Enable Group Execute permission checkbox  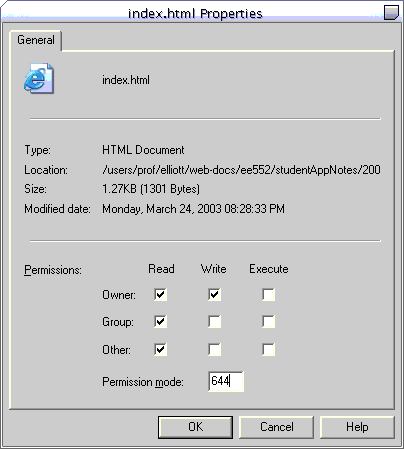(x=268, y=322)
